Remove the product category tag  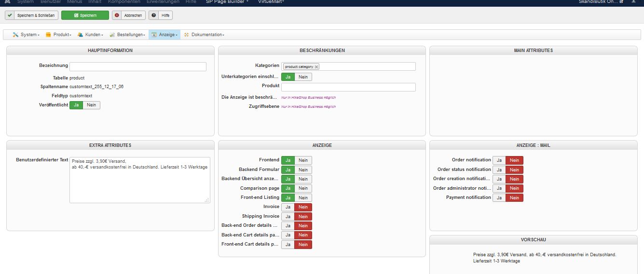[x=316, y=67]
